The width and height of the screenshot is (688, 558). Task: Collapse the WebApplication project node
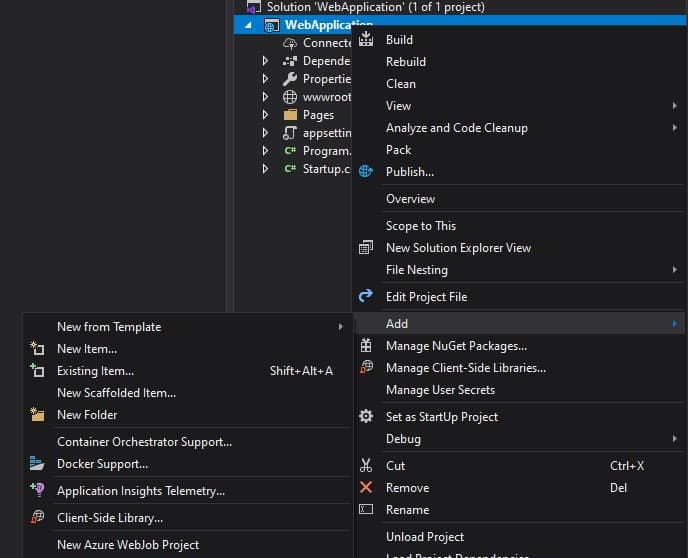(x=249, y=25)
